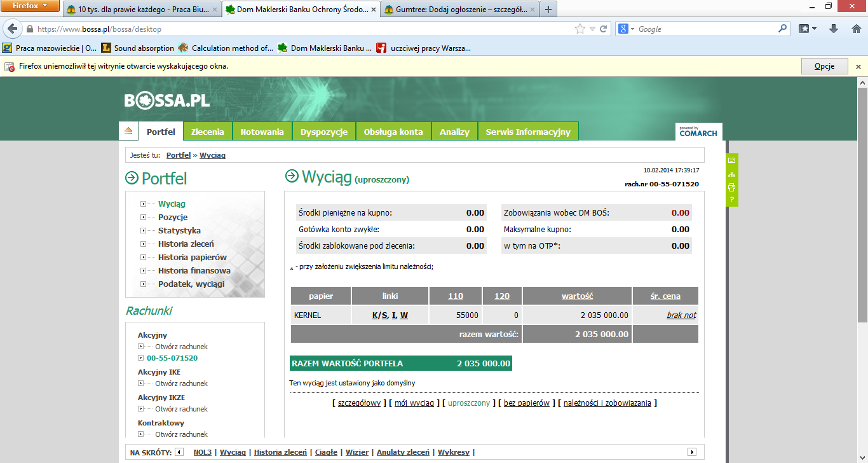This screenshot has width=868, height=463.
Task: Expand the Historia zleceń tree item
Action: pyautogui.click(x=144, y=244)
